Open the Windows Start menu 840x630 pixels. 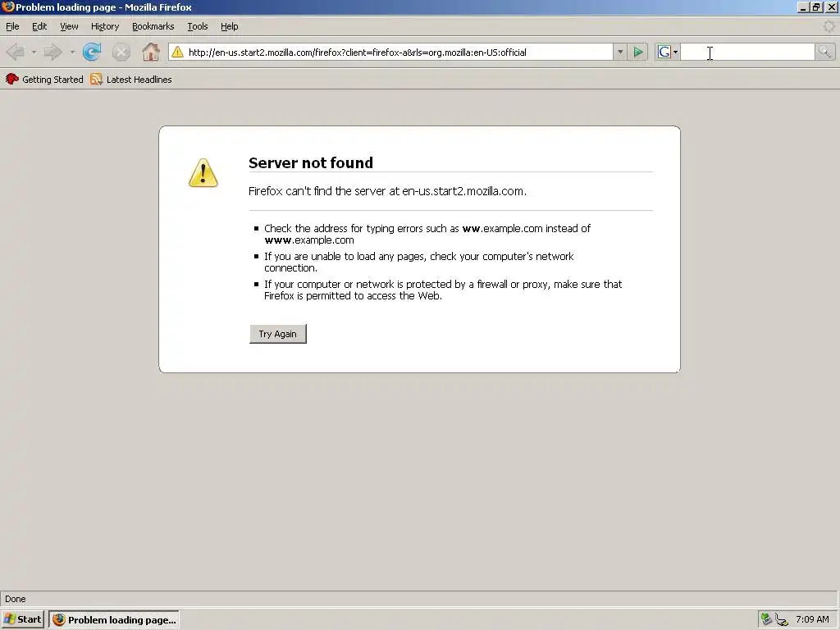[x=22, y=619]
